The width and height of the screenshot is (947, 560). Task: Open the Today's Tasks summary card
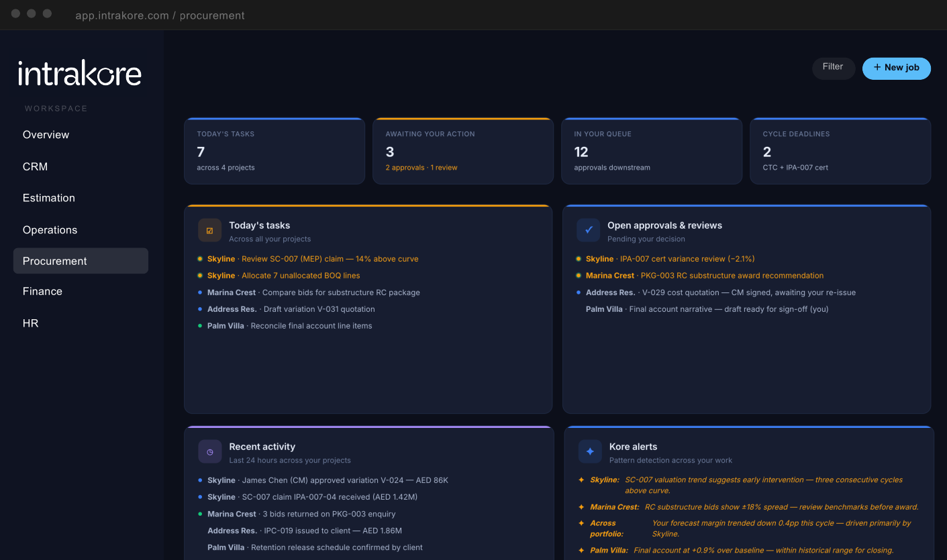point(275,151)
